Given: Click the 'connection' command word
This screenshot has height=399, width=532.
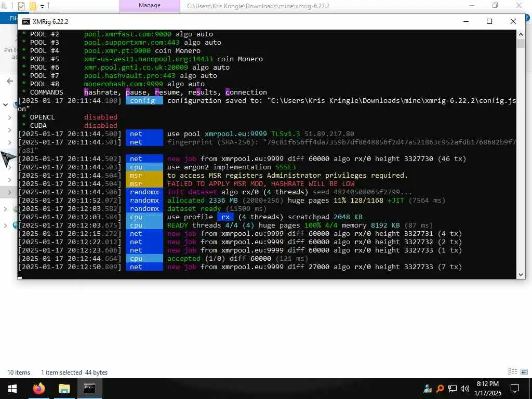Looking at the screenshot, I should [x=246, y=92].
